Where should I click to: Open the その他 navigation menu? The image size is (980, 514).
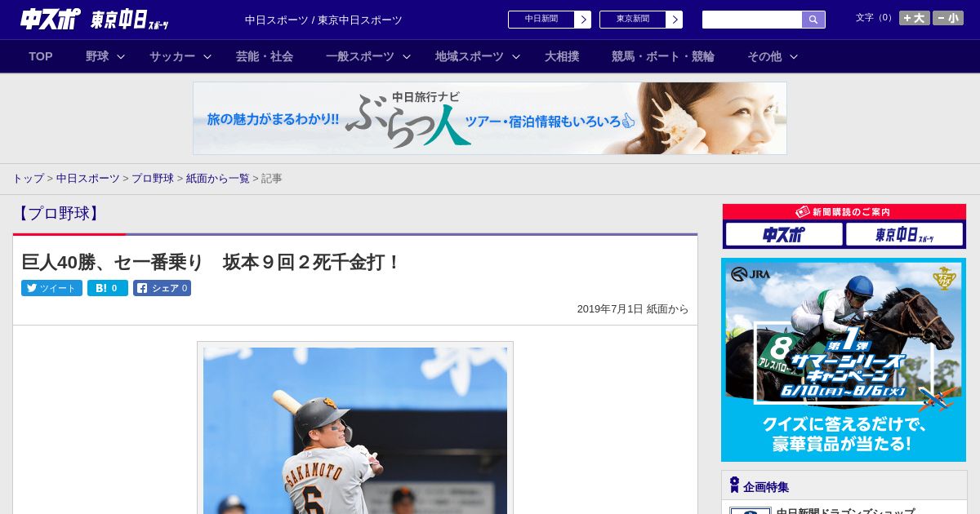tap(764, 56)
